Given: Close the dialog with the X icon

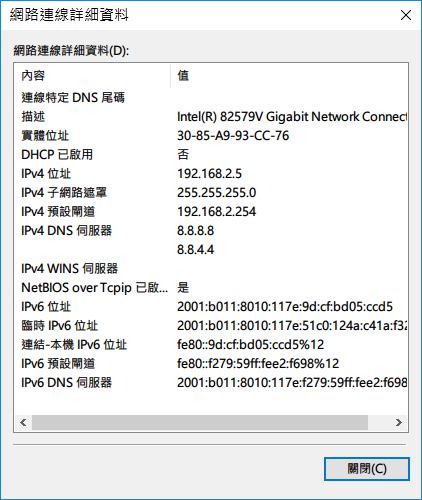Looking at the screenshot, I should pyautogui.click(x=406, y=15).
